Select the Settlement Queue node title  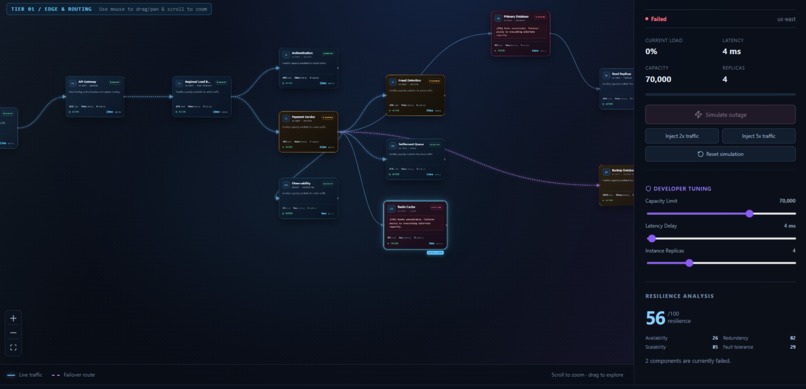click(411, 144)
